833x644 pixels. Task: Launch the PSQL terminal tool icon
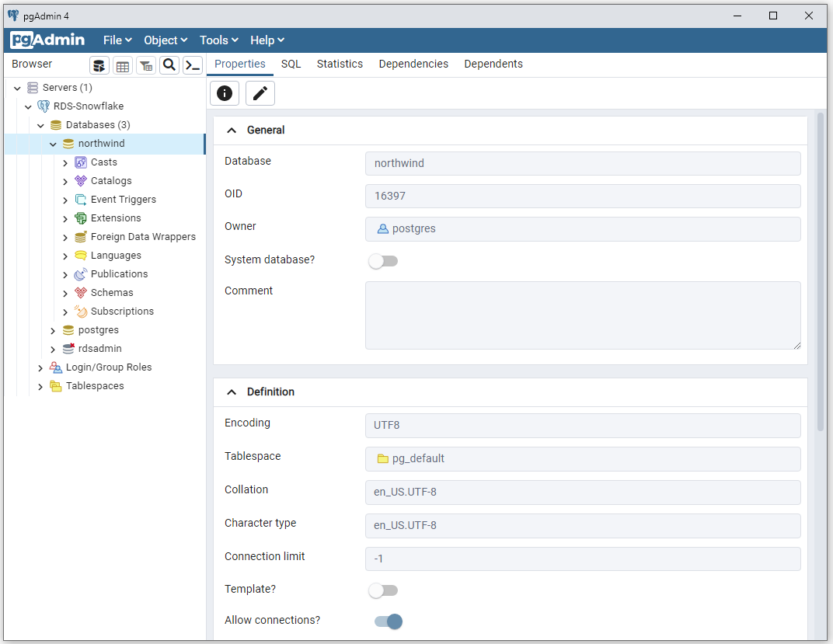(193, 65)
